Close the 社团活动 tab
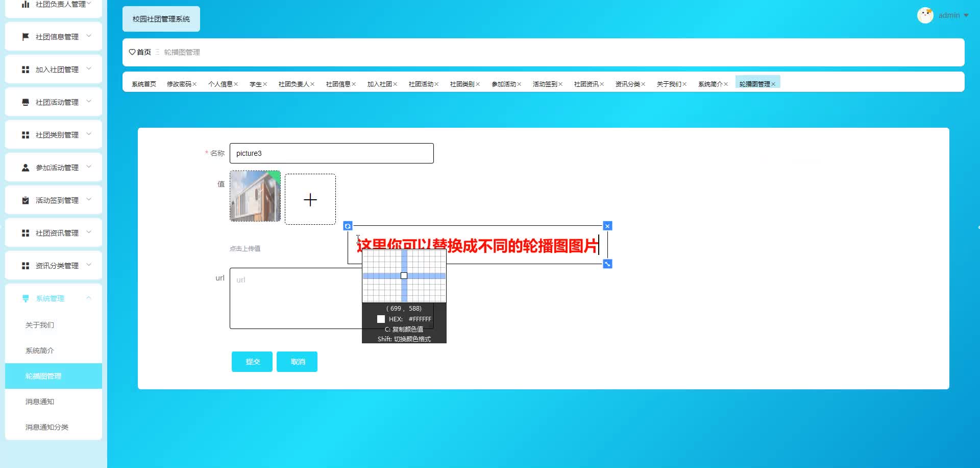Viewport: 980px width, 468px height. pyautogui.click(x=436, y=84)
